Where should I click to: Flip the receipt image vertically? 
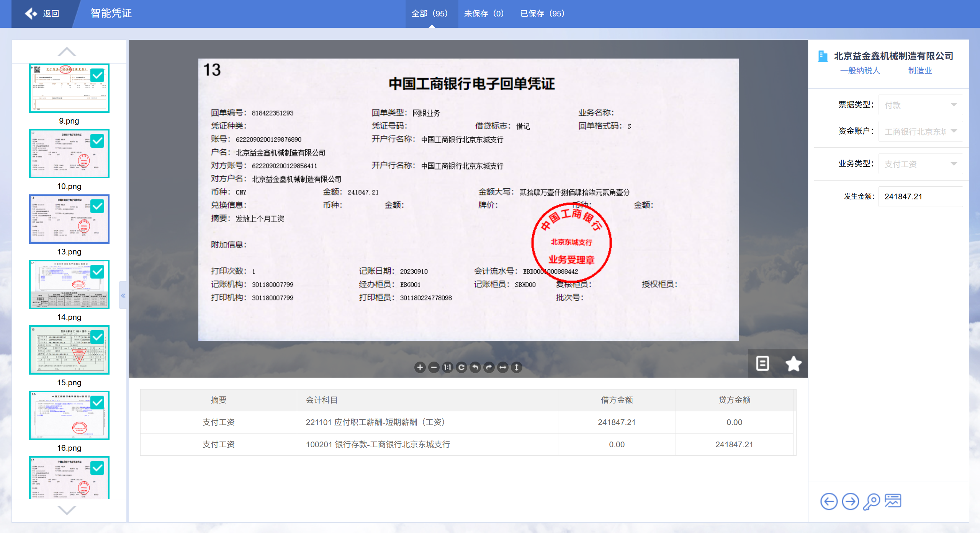tap(517, 367)
